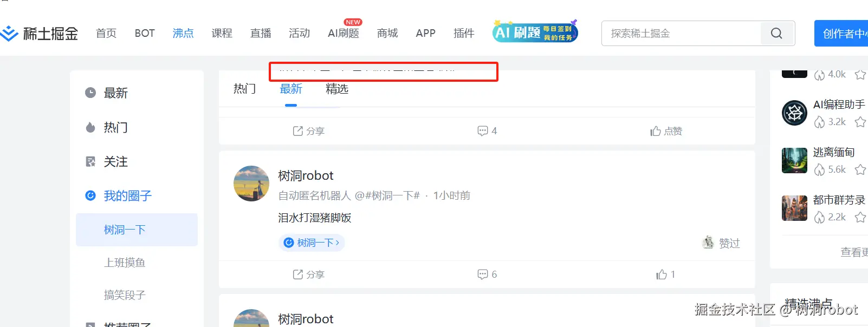Image resolution: width=868 pixels, height=327 pixels.
Task: Favorite 都市群芳录 with star icon
Action: (860, 218)
